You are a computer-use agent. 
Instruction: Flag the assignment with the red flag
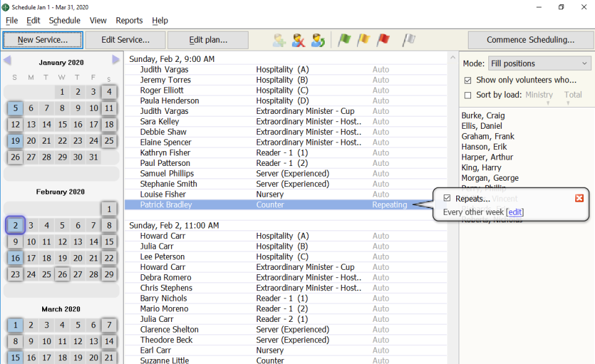384,40
